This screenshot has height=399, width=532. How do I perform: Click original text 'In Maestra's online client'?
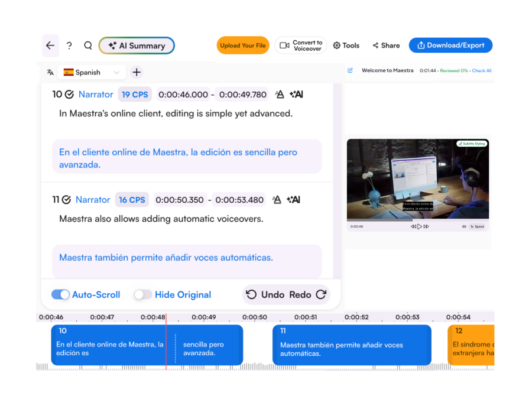[176, 113]
